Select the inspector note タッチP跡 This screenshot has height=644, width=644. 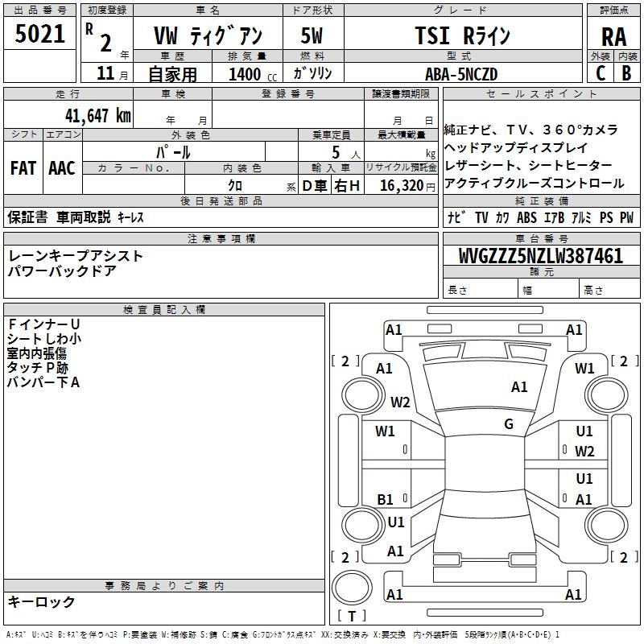38,368
